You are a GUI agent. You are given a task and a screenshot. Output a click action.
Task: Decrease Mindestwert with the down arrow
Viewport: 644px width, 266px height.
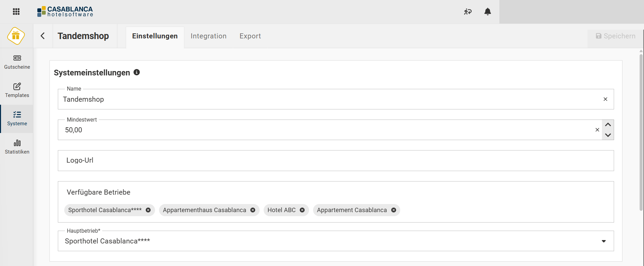(x=608, y=135)
